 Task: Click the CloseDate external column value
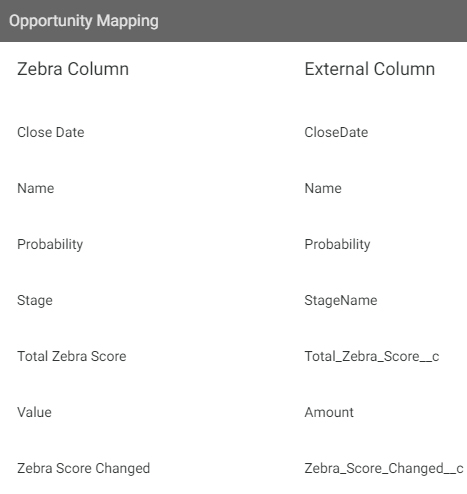(x=336, y=132)
